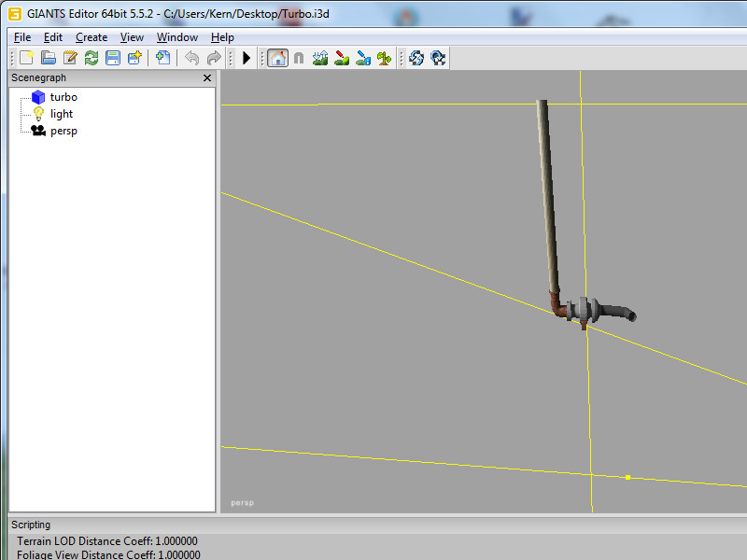Click the terrain tool with blue brush
The image size is (747, 560).
363,58
